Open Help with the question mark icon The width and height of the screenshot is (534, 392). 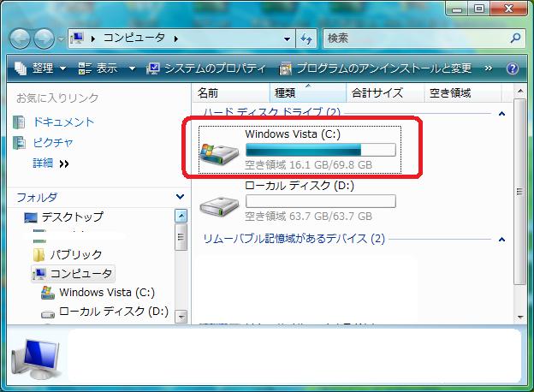[513, 68]
